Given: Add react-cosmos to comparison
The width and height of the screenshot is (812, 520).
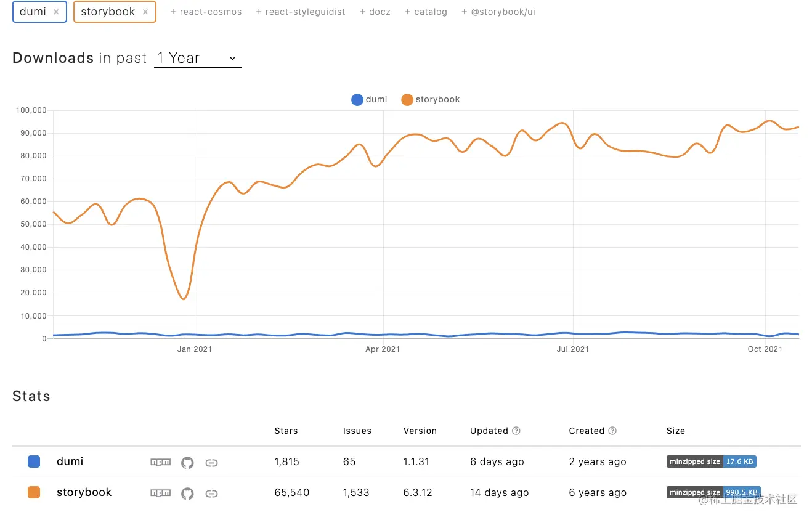Looking at the screenshot, I should point(206,12).
